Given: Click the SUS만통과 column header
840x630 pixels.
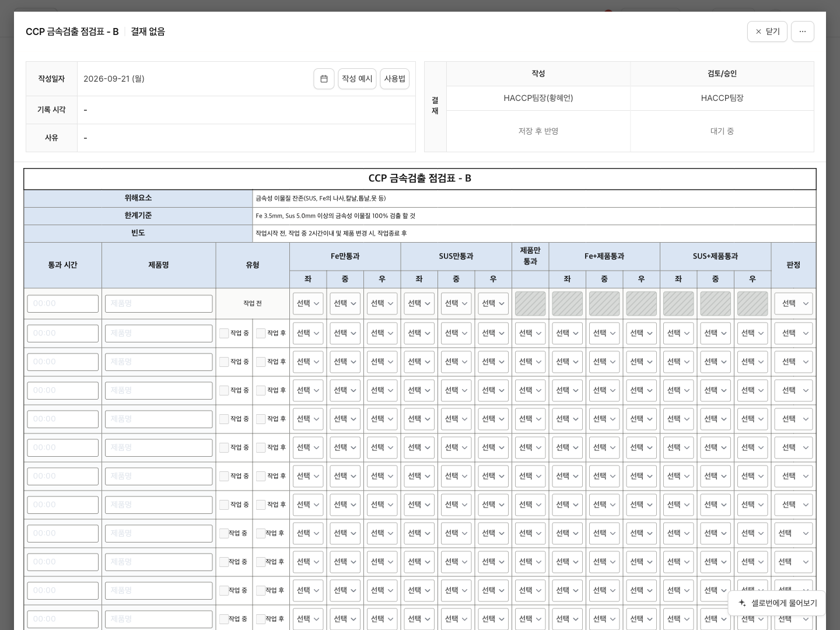Looking at the screenshot, I should 456,256.
